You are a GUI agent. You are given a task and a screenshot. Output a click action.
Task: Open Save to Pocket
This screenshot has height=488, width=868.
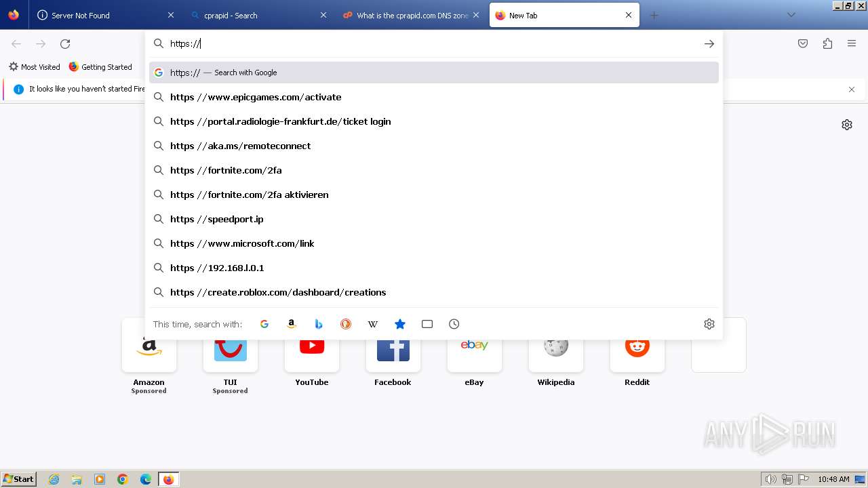[803, 44]
